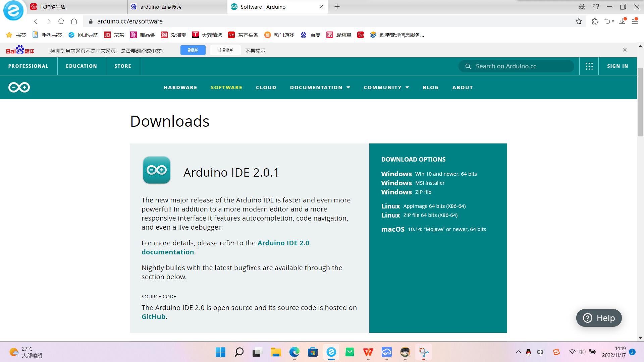This screenshot has width=644, height=362.
Task: Open the GitHub source code link
Action: 153,317
